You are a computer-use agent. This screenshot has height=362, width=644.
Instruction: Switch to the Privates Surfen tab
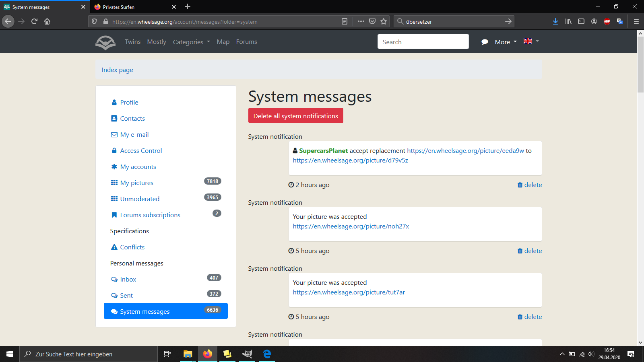pos(135,7)
